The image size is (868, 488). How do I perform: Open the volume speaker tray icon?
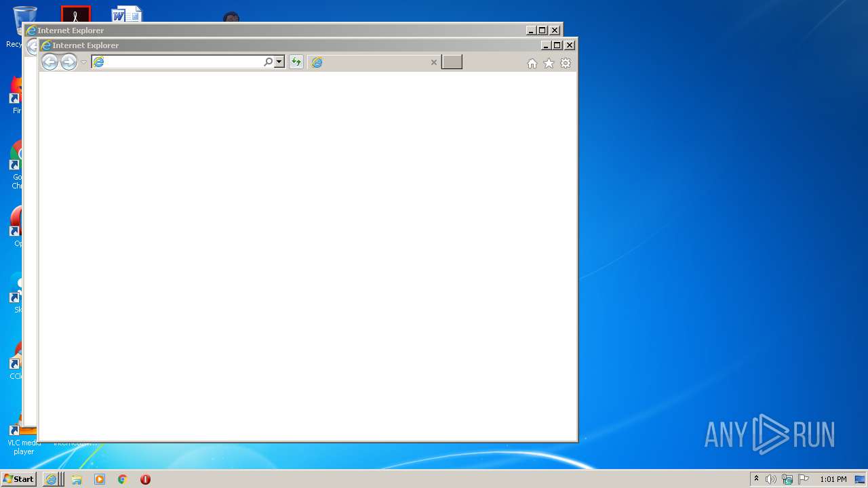pos(771,479)
